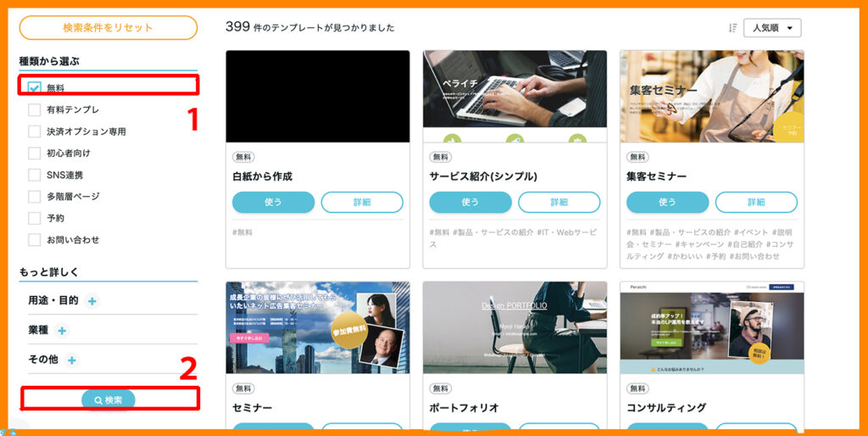Viewport: 868px width, 436px height.
Task: Expand 業種 with its plus icon
Action: (x=62, y=331)
